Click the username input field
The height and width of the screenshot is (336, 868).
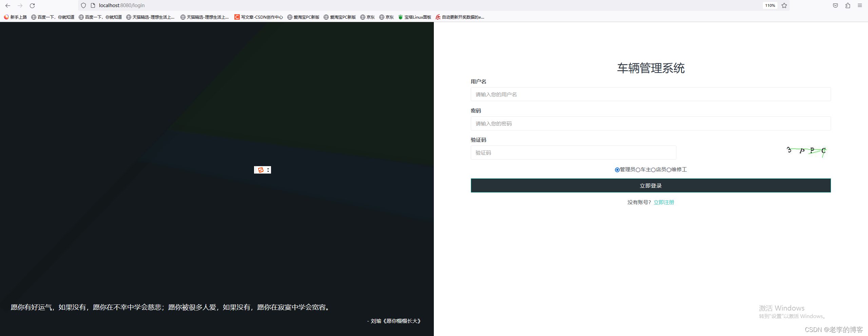(x=650, y=94)
